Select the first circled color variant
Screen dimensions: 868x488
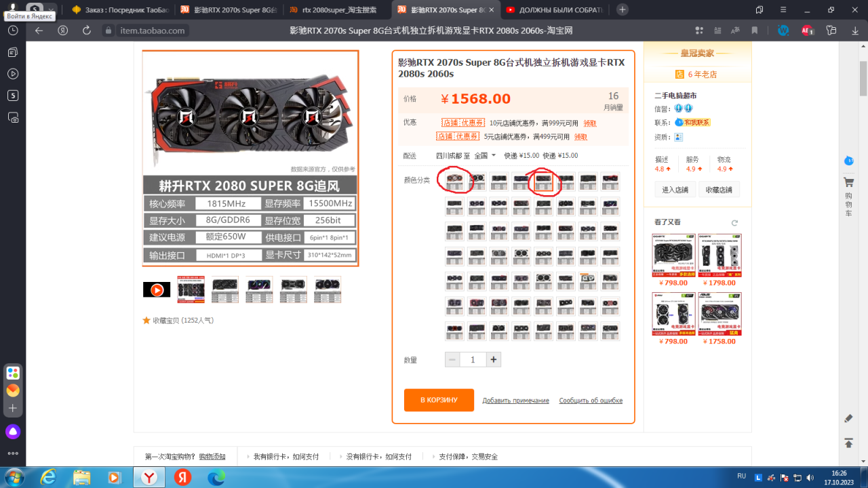455,181
